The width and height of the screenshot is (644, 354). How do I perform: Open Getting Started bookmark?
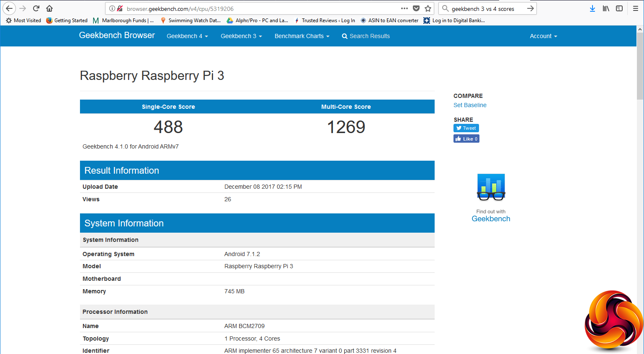click(x=67, y=21)
